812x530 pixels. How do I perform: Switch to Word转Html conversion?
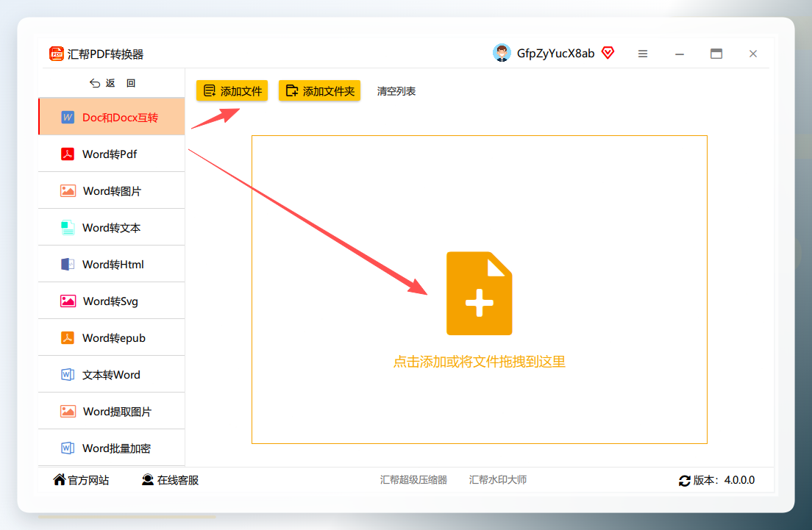click(x=112, y=265)
